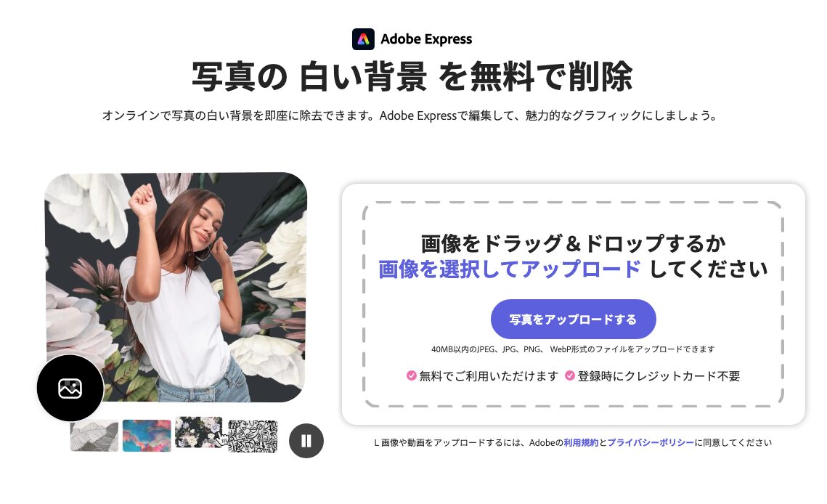
Task: Open the 利用規約 terms link
Action: 581,443
